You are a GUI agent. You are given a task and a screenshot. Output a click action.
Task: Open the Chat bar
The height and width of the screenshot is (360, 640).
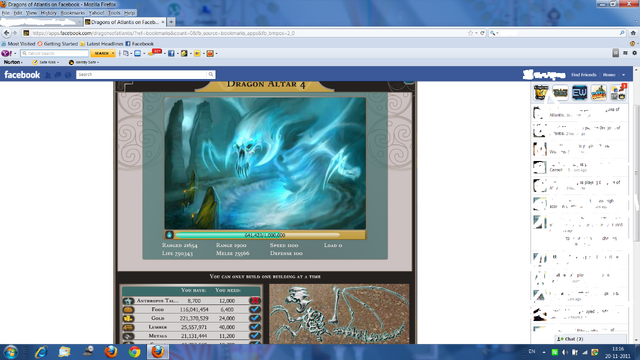pos(590,339)
